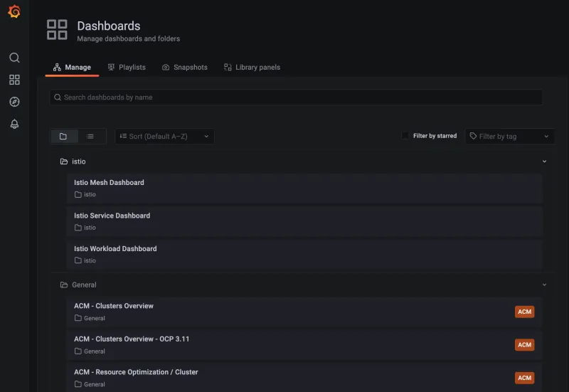
Task: Switch to the Library panels tab
Action: 252,67
